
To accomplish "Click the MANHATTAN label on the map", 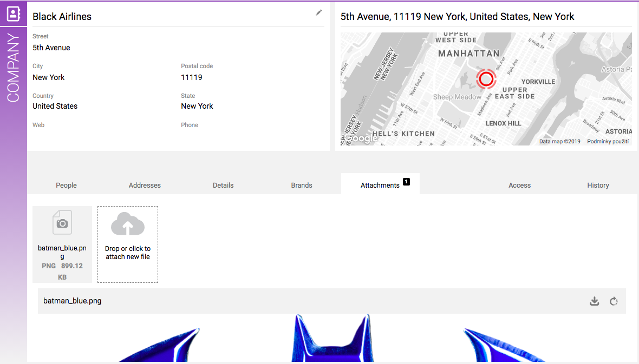I will 468,54.
